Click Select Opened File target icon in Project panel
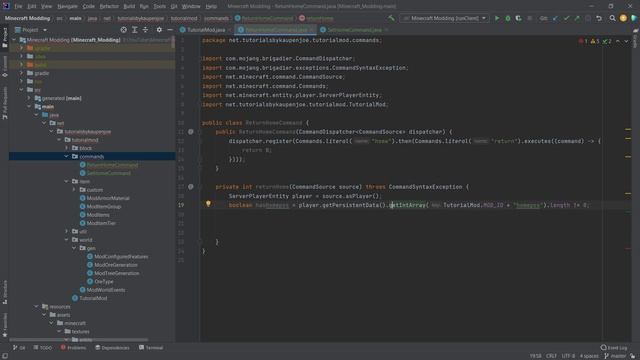 click(x=124, y=30)
